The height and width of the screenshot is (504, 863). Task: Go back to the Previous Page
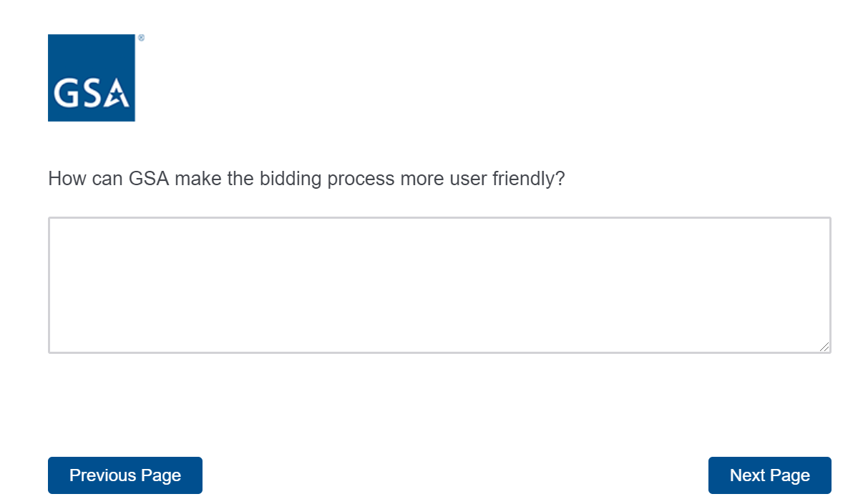[x=125, y=475]
